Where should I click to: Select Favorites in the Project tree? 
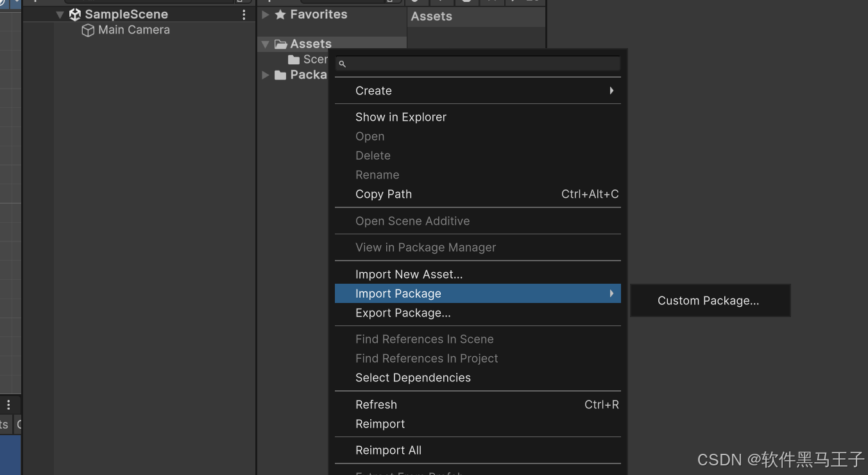click(x=319, y=14)
